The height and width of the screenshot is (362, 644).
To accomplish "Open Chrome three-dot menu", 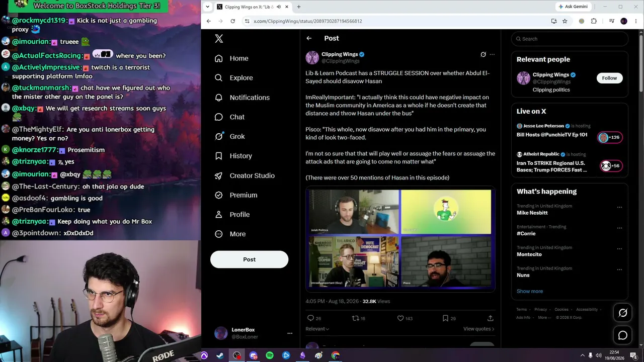I will 635,21.
